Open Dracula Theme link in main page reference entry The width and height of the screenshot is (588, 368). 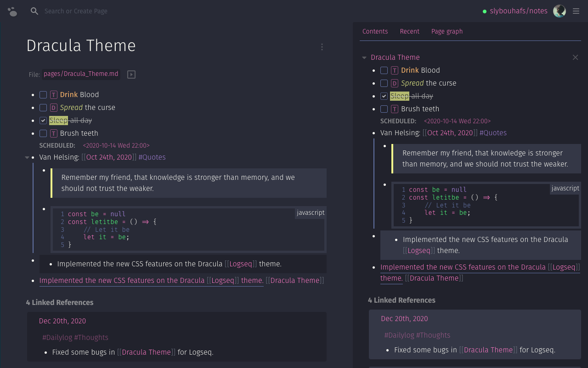tap(147, 352)
